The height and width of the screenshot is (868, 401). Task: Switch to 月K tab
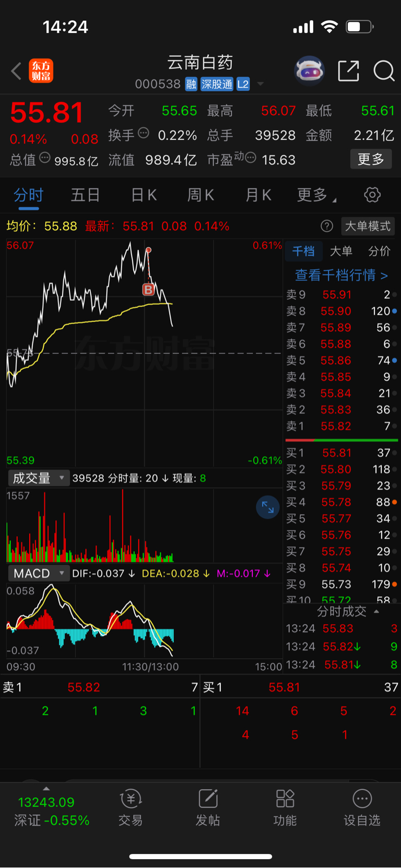tap(258, 195)
